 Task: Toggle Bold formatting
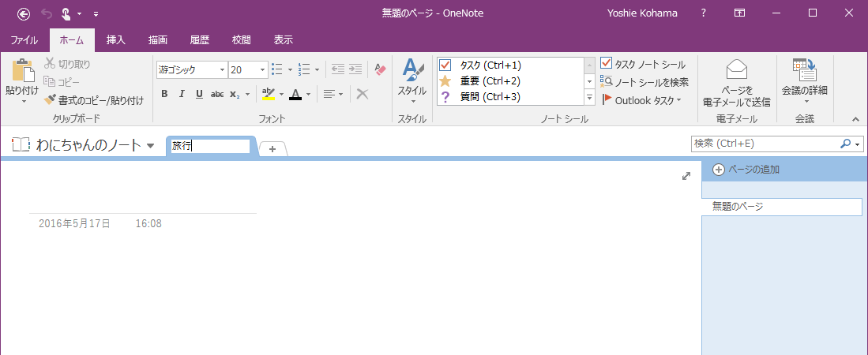(x=164, y=94)
